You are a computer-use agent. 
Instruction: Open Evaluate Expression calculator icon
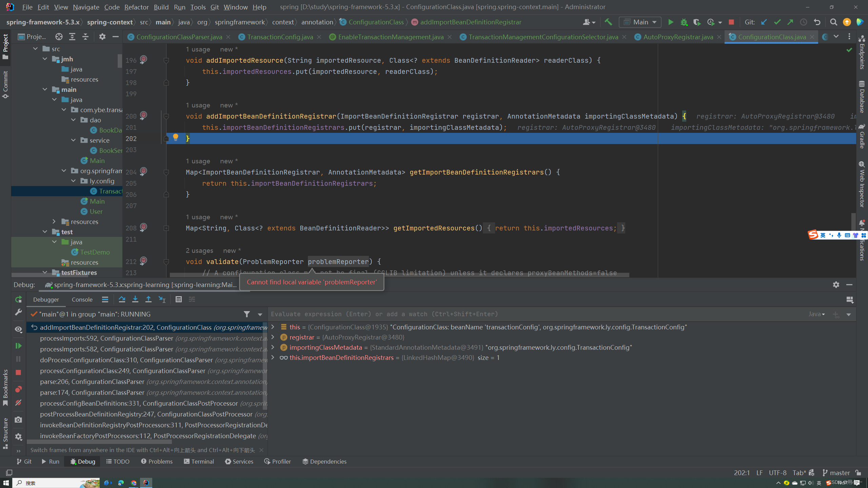pyautogui.click(x=179, y=299)
